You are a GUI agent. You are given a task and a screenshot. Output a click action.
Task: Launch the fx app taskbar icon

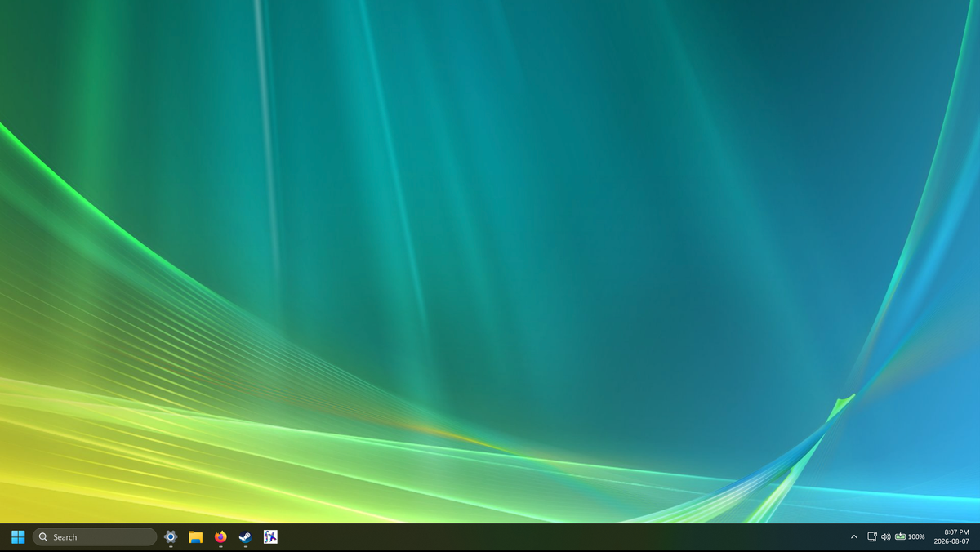(270, 536)
